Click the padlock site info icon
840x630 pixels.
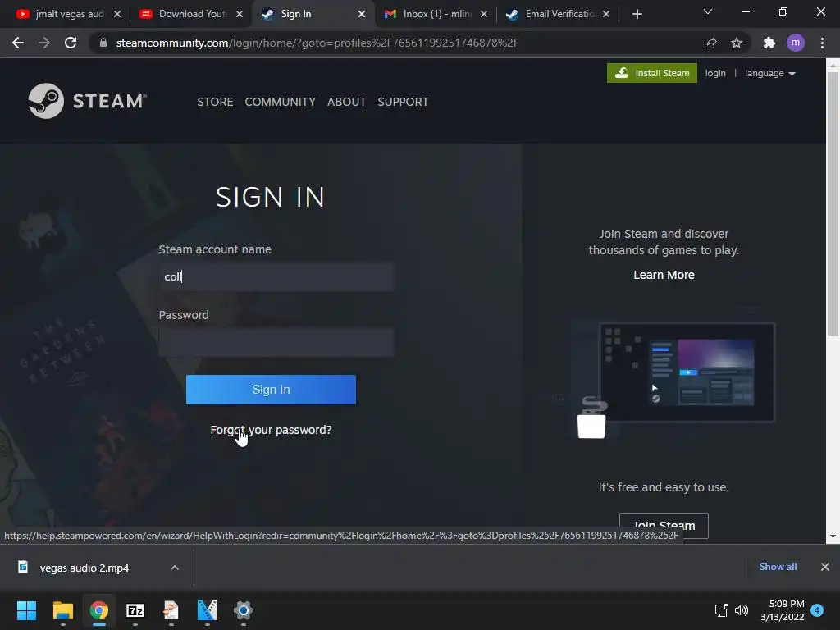(103, 43)
